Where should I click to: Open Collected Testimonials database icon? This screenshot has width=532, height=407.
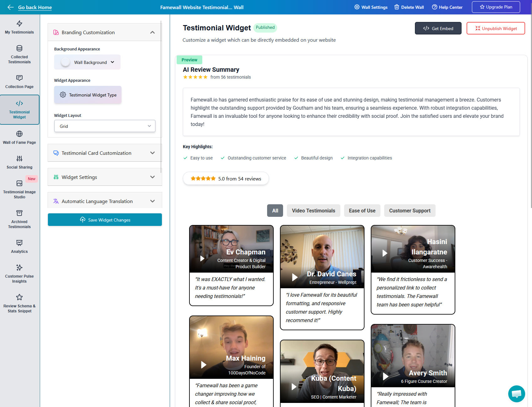point(19,48)
